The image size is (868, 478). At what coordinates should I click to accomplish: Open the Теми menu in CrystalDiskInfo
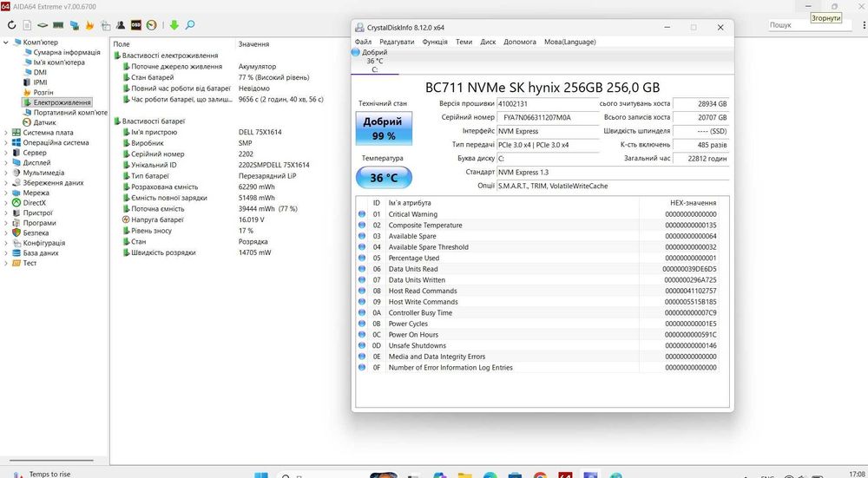pyautogui.click(x=464, y=42)
